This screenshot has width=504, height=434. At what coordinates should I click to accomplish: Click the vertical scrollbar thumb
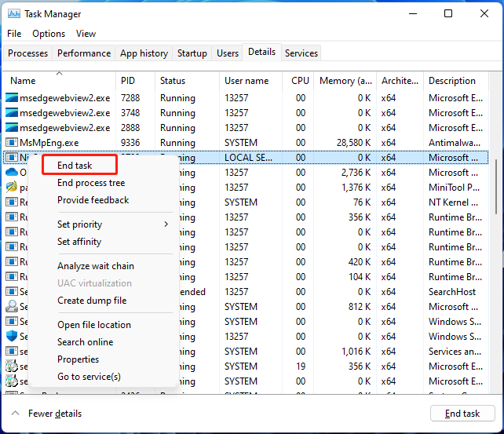(x=497, y=187)
